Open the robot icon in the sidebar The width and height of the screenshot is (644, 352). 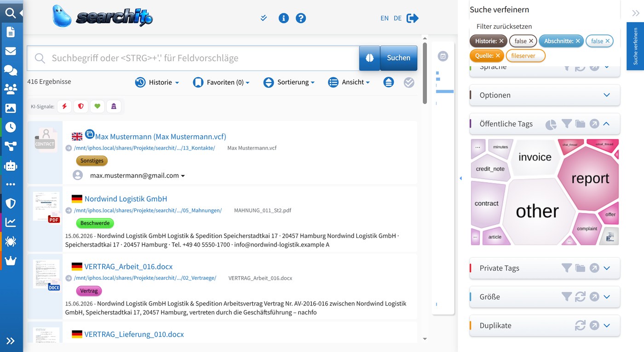[x=10, y=165]
